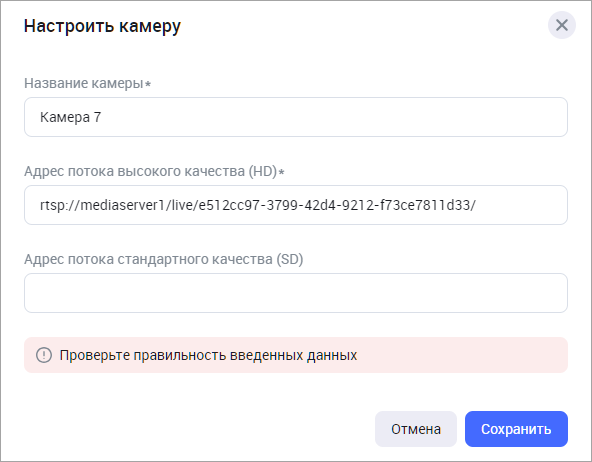Close the 'Настроить камеру' dialog with X
This screenshot has width=592, height=462.
point(561,25)
